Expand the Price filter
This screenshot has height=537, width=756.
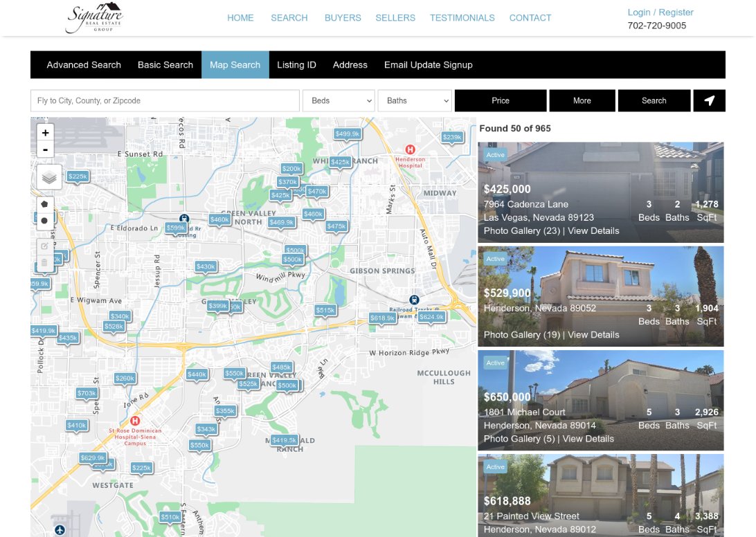[x=501, y=100]
